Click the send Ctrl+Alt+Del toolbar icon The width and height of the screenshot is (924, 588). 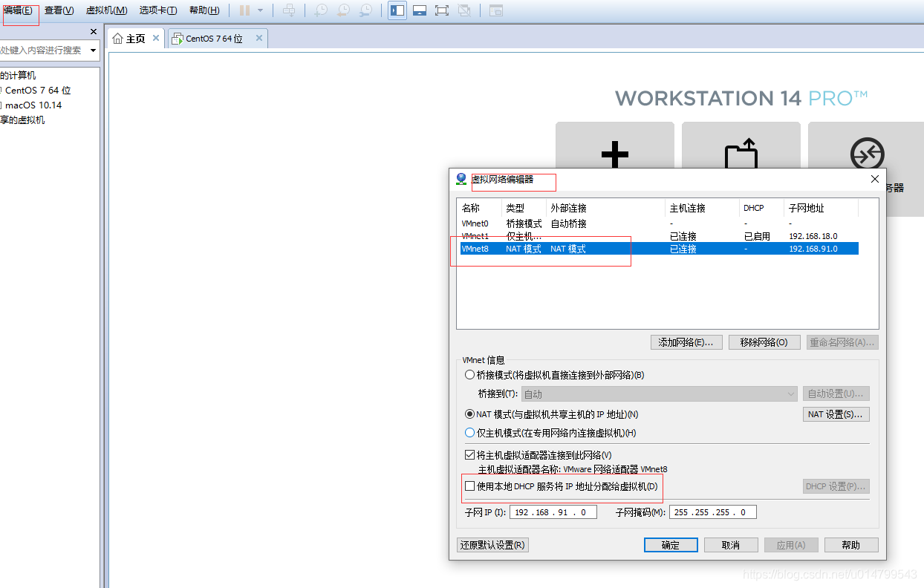[x=290, y=10]
